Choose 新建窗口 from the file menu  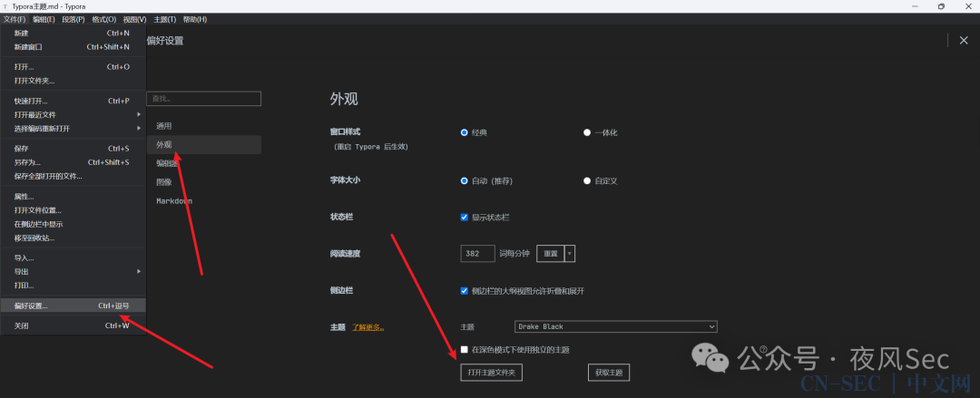(x=73, y=47)
